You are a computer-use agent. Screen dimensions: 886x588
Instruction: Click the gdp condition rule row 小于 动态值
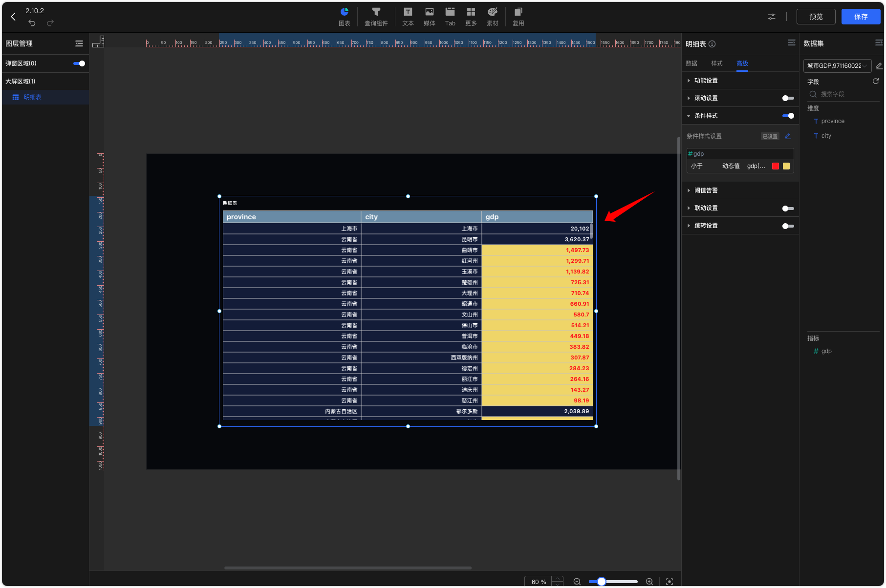click(740, 166)
